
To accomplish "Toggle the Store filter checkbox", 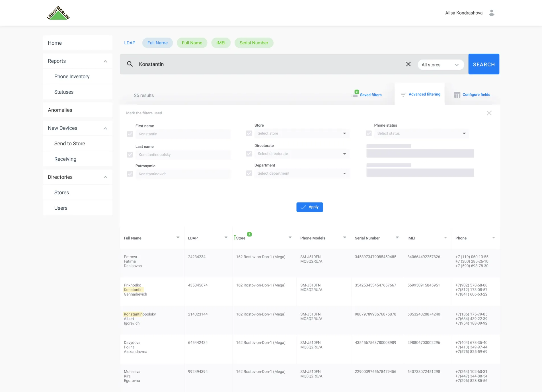I will (249, 133).
